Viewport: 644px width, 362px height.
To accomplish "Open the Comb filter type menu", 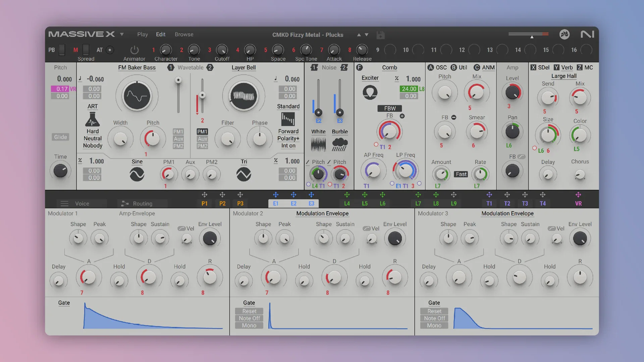I will click(389, 67).
